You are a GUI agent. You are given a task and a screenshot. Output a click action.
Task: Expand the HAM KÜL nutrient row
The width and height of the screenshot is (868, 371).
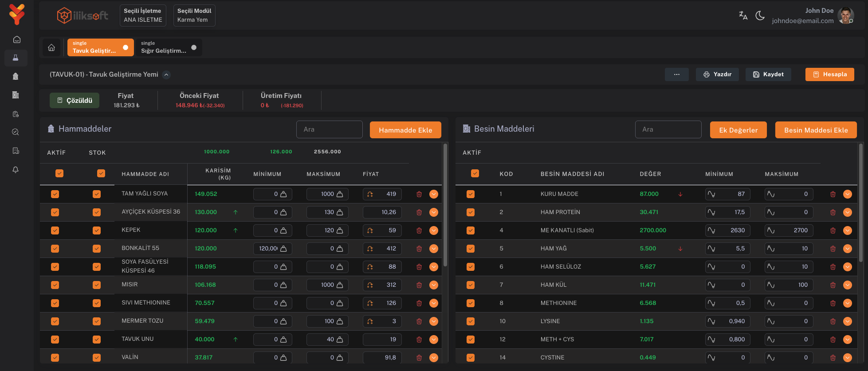pyautogui.click(x=848, y=285)
